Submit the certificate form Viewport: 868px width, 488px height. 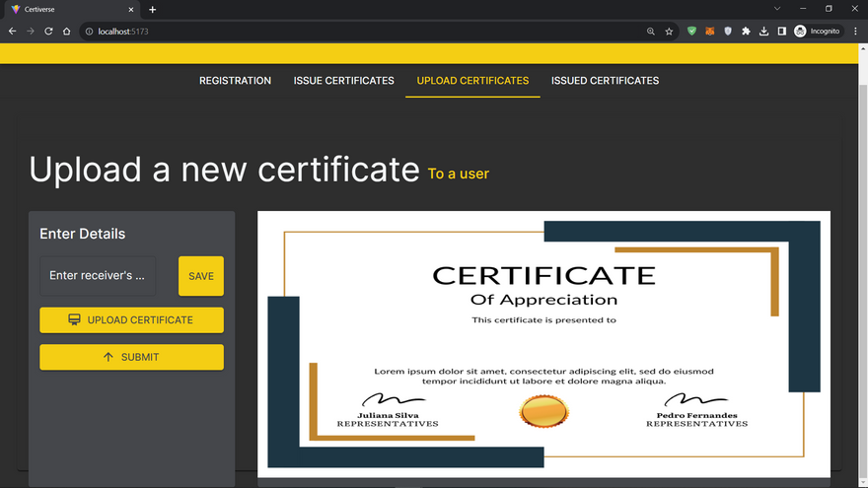[x=131, y=357]
